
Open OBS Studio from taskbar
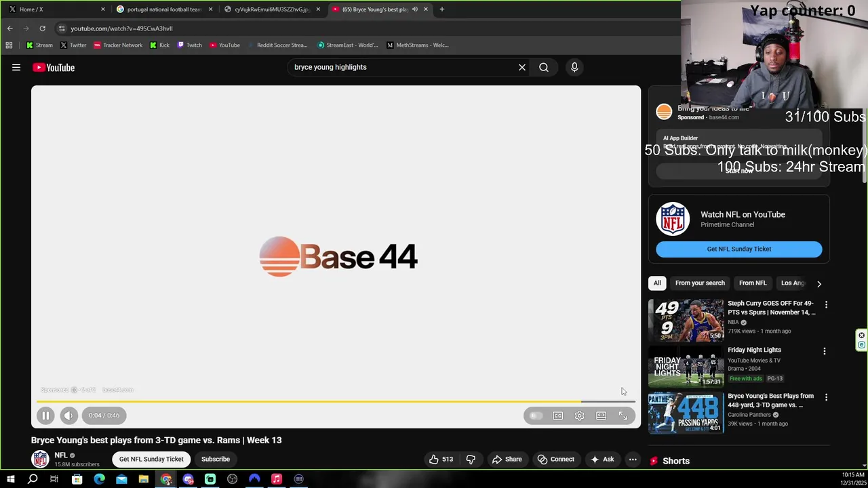[232, 479]
